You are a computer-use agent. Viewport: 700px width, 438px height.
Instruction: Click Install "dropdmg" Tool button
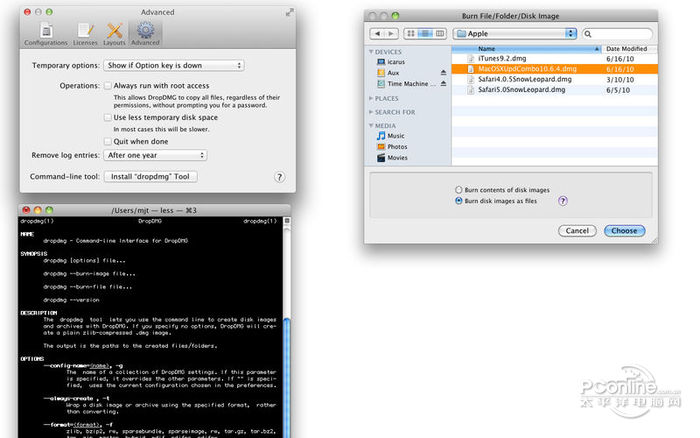pyautogui.click(x=150, y=177)
